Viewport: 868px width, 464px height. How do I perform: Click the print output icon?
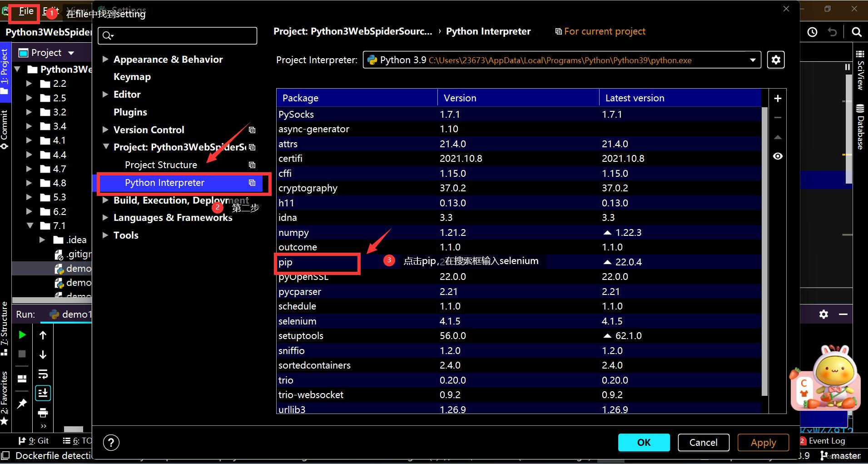pos(43,413)
